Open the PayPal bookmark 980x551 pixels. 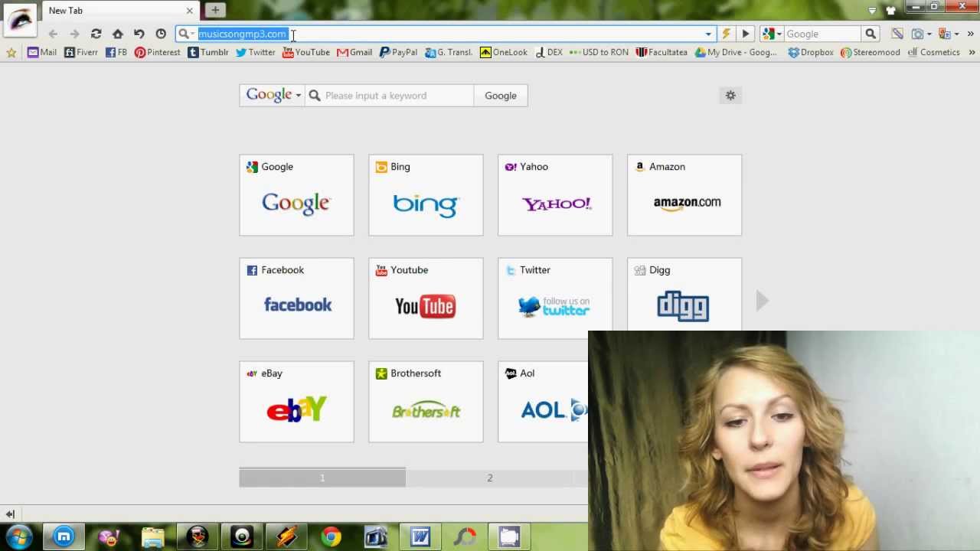(x=398, y=52)
